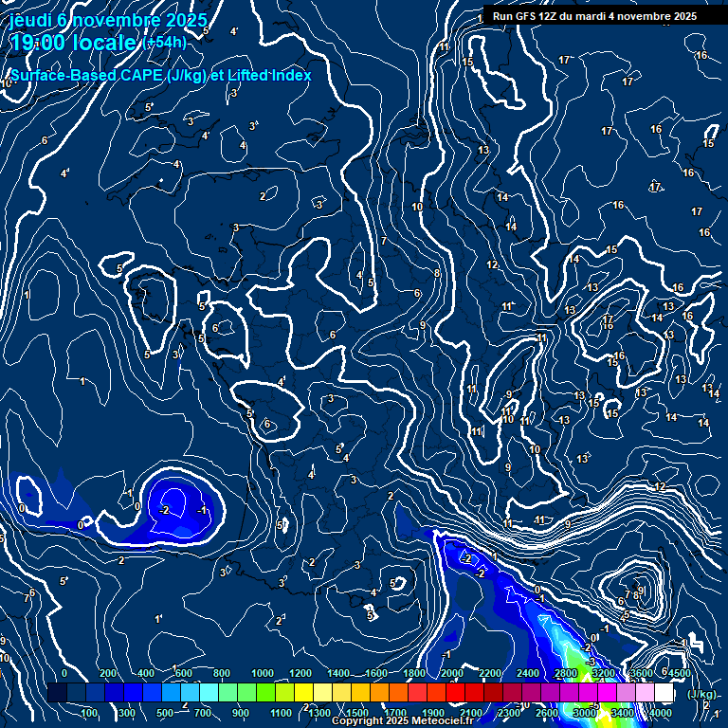
Task: Click the '(J/kg)' unit label by the legend
Action: (x=701, y=694)
